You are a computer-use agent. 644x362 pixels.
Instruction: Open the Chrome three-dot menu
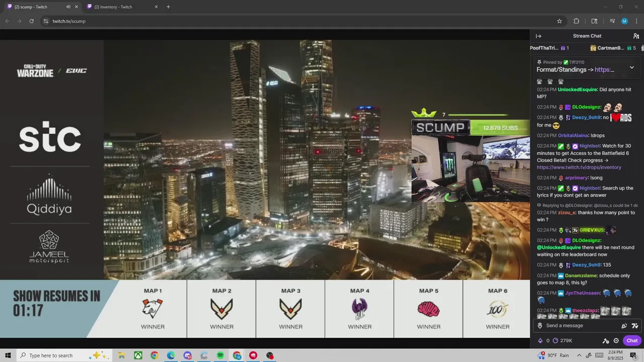tap(636, 21)
